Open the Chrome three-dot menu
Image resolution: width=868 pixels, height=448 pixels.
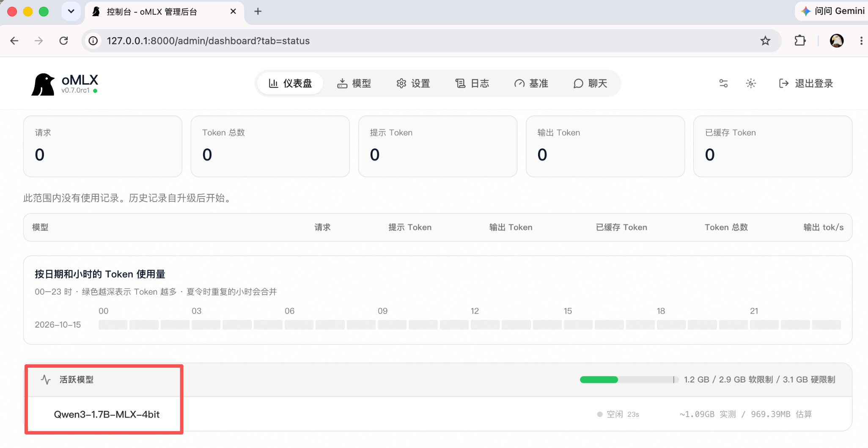[x=861, y=41]
